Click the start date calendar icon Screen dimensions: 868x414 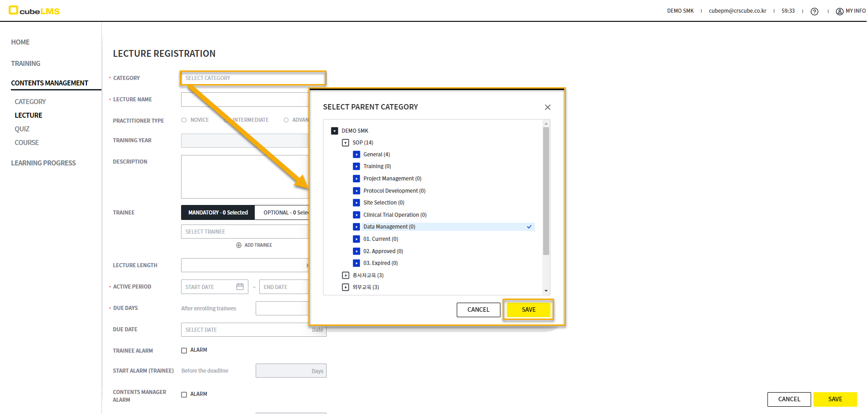[240, 287]
